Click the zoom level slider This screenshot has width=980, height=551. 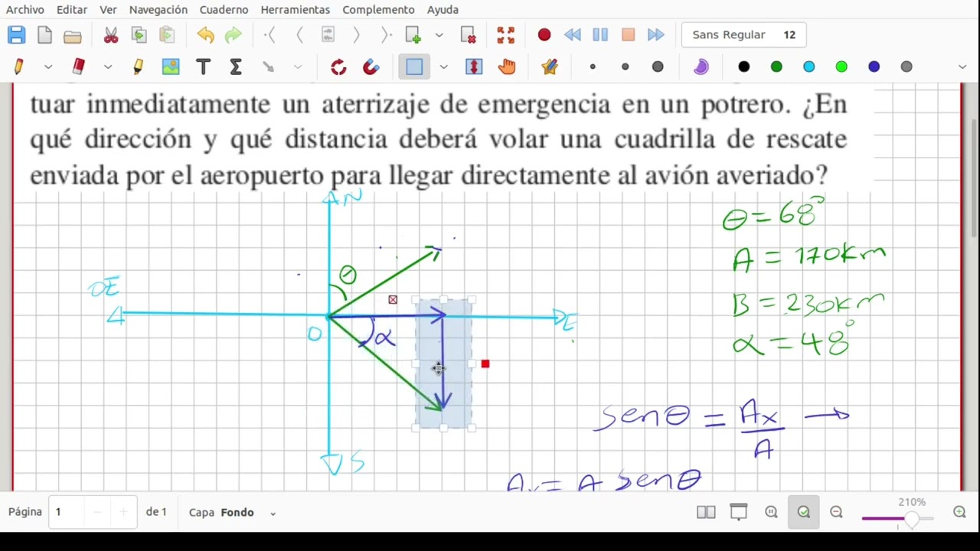(x=897, y=518)
